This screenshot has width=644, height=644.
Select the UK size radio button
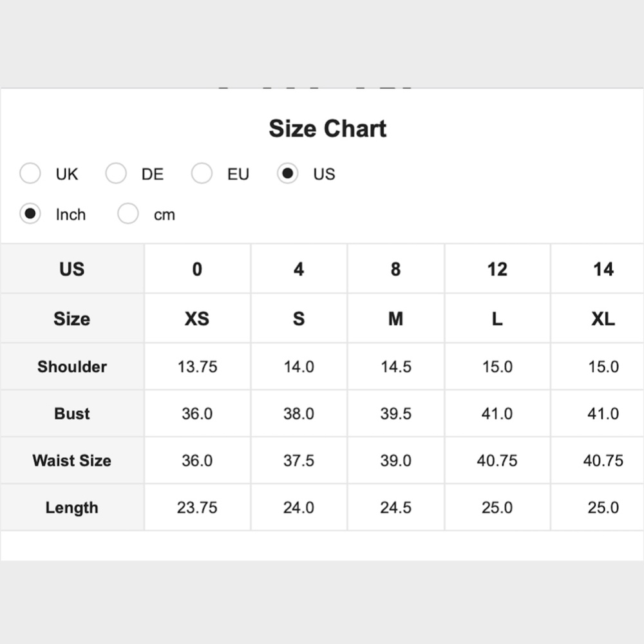tap(30, 174)
